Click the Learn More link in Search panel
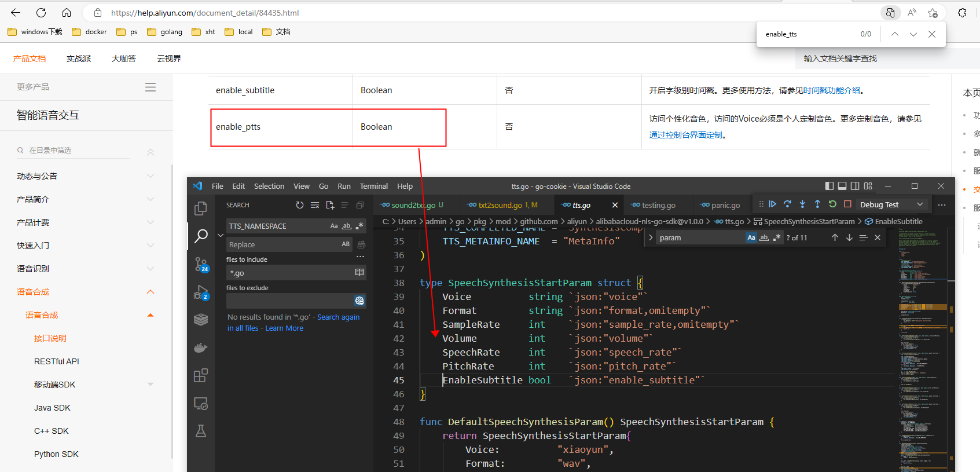This screenshot has width=980, height=472. point(284,328)
